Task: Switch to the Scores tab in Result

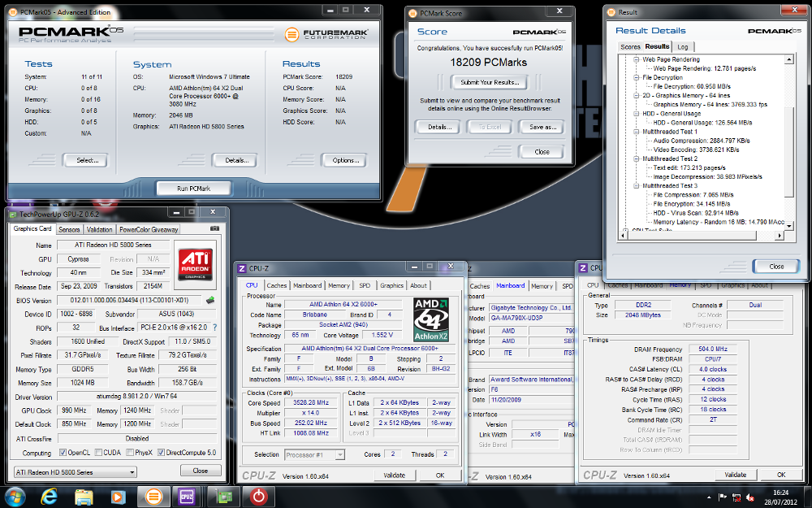Action: (630, 46)
